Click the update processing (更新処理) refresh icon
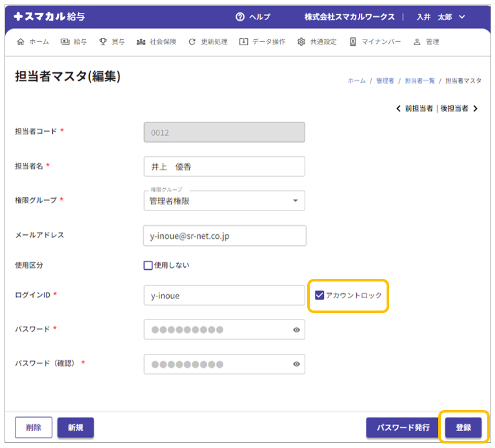495x448 pixels. coord(192,42)
